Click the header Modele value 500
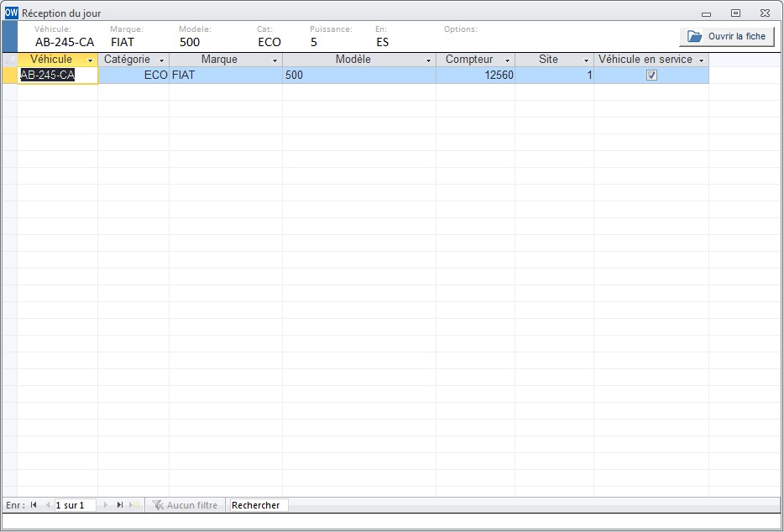This screenshot has height=532, width=784. point(190,42)
